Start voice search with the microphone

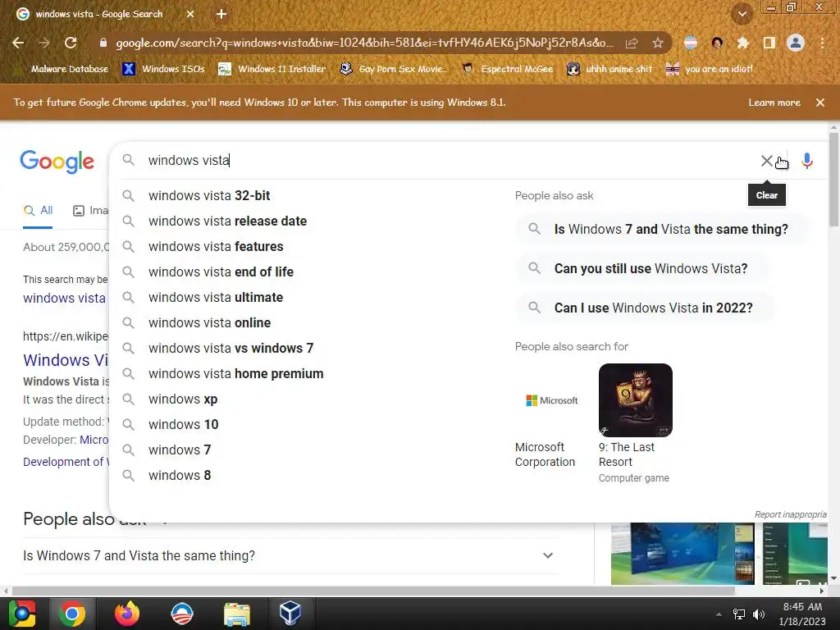[807, 161]
